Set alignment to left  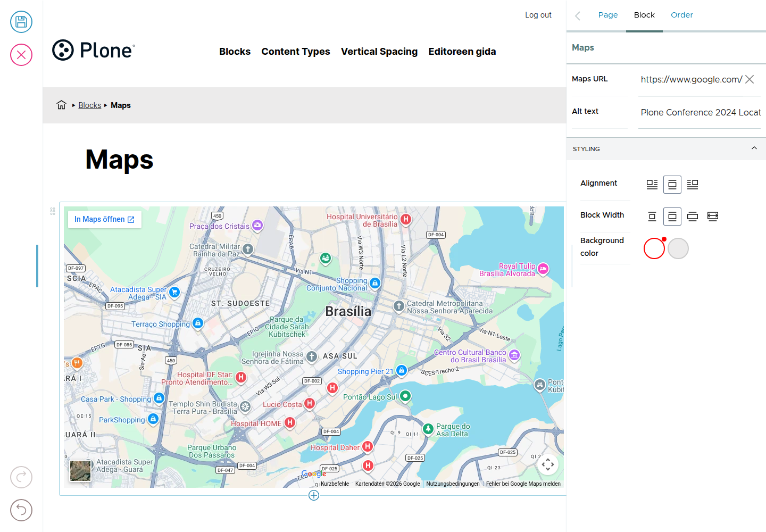(x=652, y=184)
